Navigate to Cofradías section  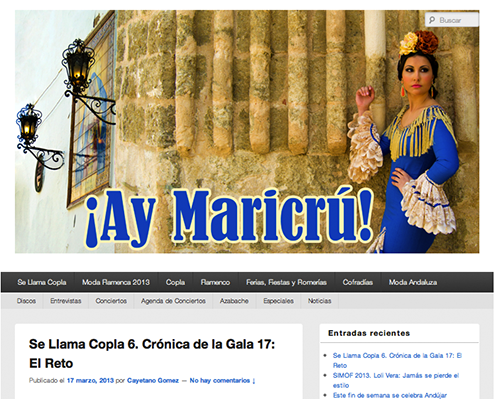[358, 282]
